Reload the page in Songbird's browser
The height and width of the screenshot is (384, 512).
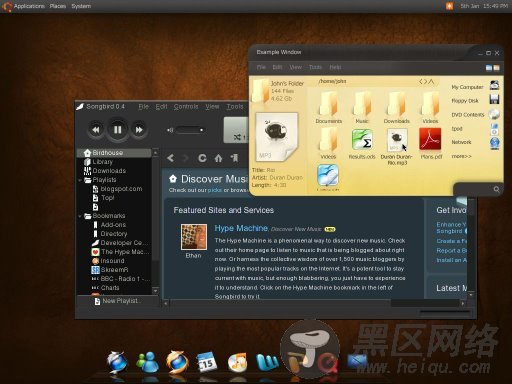[x=202, y=158]
